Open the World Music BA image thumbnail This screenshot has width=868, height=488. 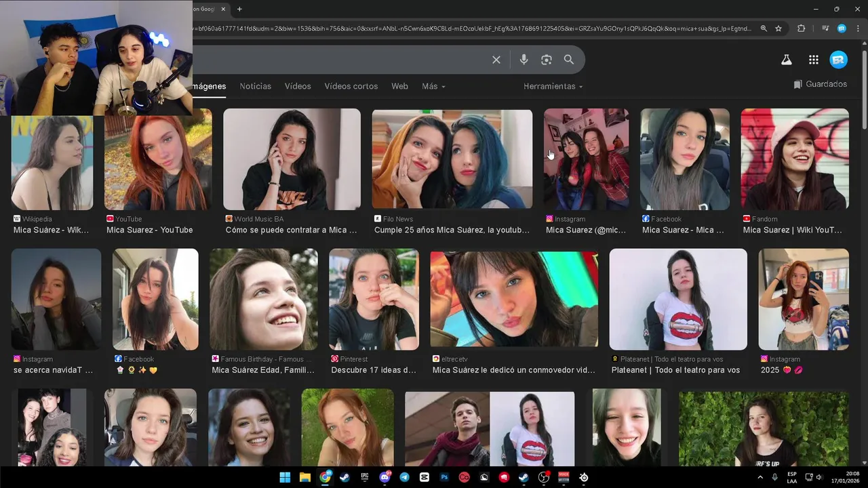coord(292,159)
